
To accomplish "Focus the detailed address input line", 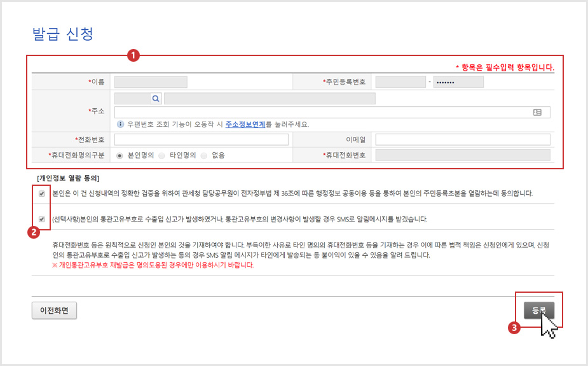I will coord(321,112).
